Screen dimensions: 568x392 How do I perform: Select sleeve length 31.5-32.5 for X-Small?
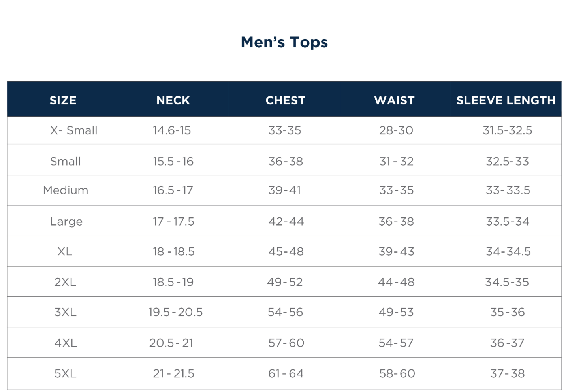507,130
